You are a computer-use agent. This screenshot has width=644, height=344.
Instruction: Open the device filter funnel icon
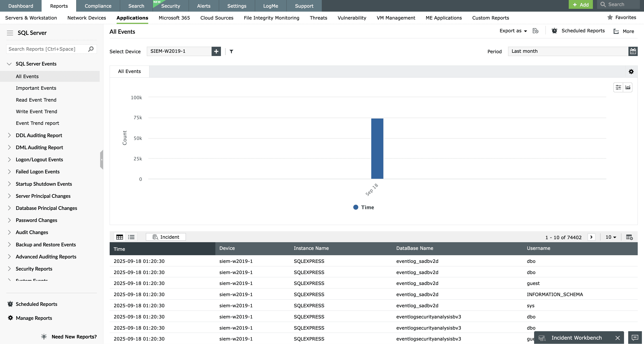231,52
